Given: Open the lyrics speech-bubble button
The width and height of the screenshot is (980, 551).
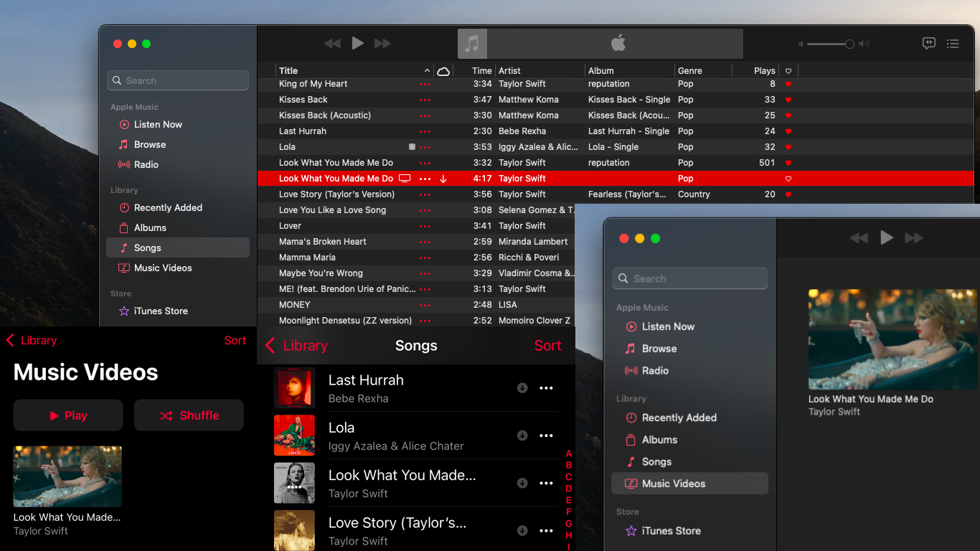Looking at the screenshot, I should point(929,44).
